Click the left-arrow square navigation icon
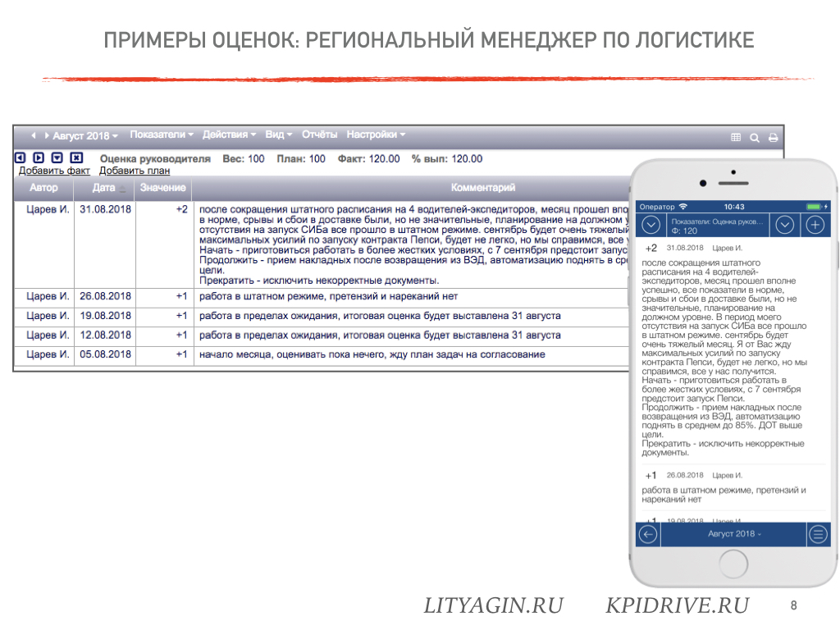Image resolution: width=840 pixels, height=630 pixels. (21, 157)
